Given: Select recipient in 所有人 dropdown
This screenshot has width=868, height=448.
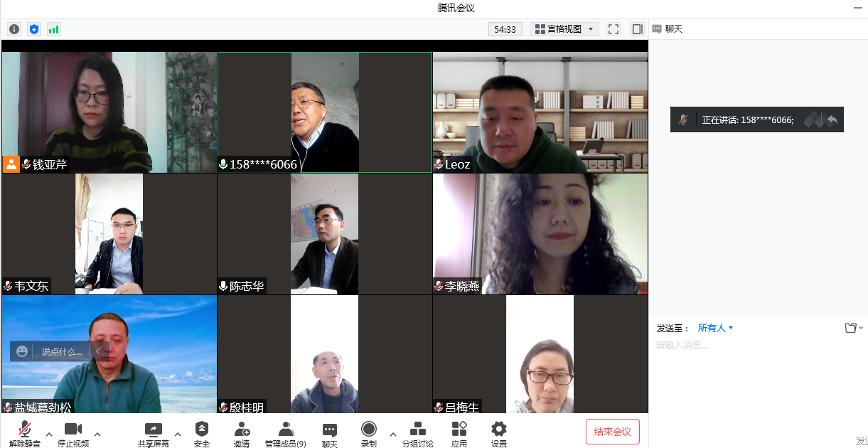Looking at the screenshot, I should (x=715, y=328).
